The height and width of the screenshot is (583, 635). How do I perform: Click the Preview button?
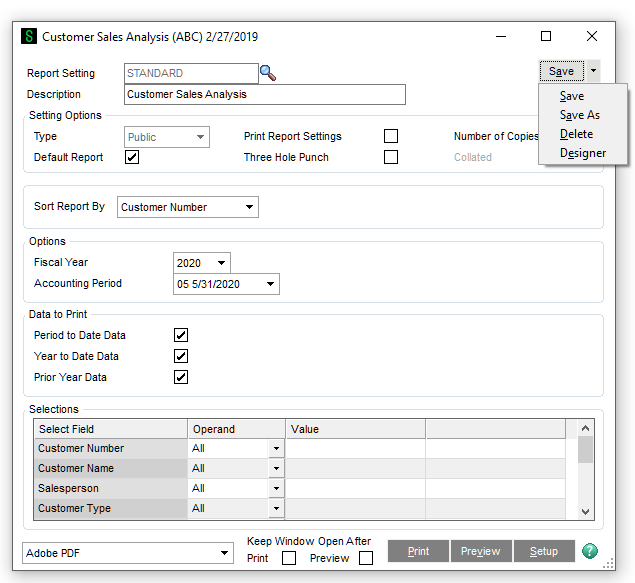pyautogui.click(x=481, y=551)
